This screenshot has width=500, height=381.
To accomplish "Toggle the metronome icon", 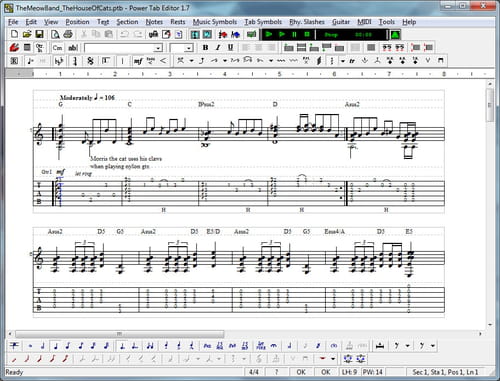I will [395, 35].
